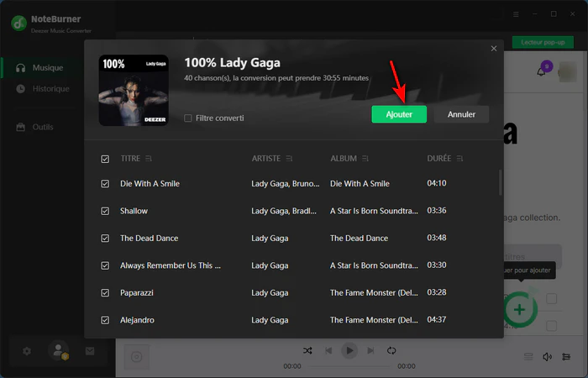Click the profile avatar in the background Deezer window
The width and height of the screenshot is (588, 378).
tap(567, 72)
